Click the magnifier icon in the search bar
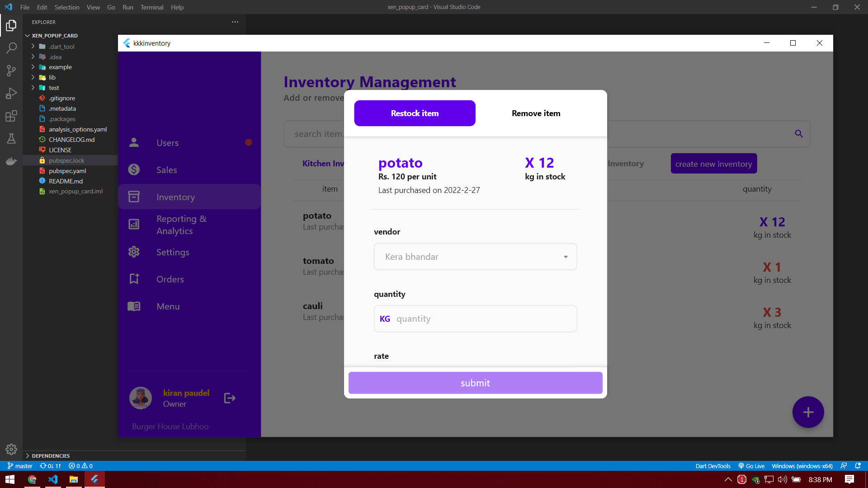 pos(798,133)
